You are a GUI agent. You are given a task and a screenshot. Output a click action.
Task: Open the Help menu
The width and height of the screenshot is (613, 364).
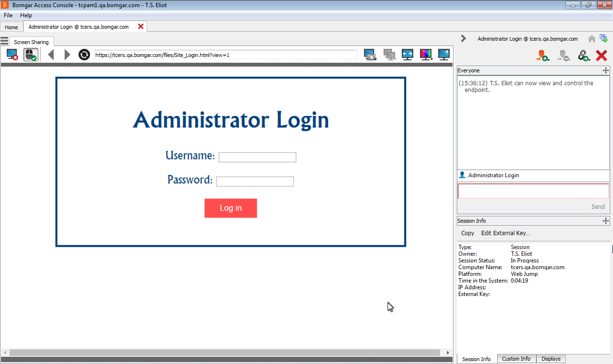[x=26, y=15]
